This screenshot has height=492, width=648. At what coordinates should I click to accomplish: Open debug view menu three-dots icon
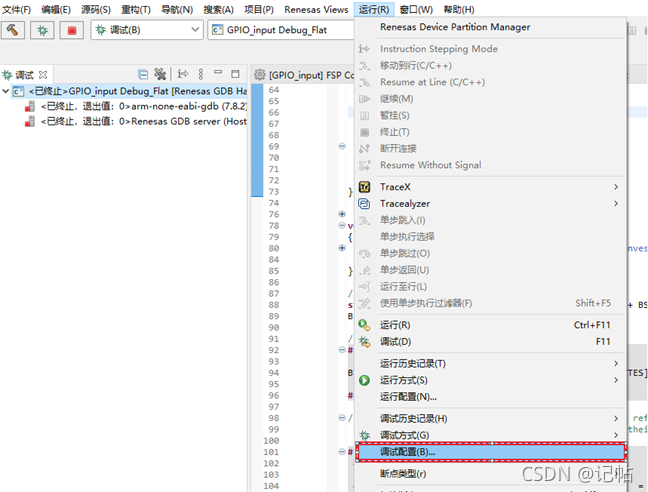[x=201, y=74]
